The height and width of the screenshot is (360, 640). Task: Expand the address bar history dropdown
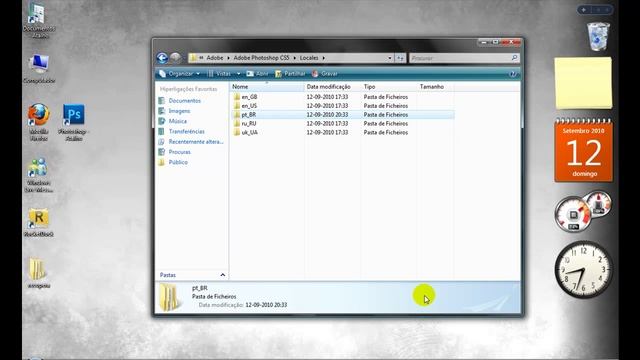pos(390,58)
